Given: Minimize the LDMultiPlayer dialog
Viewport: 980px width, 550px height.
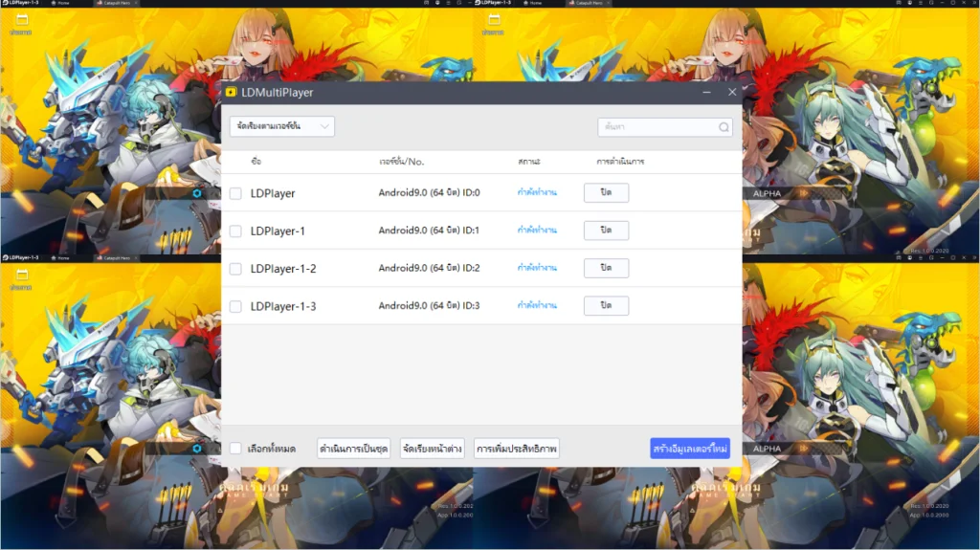Looking at the screenshot, I should (706, 92).
